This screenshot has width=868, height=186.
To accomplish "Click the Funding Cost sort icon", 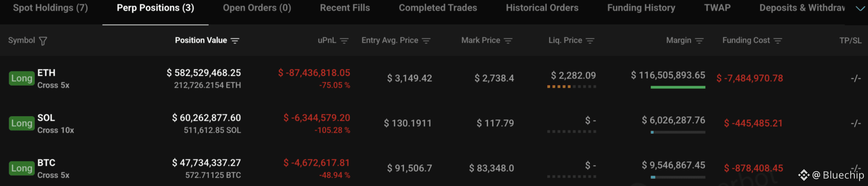I will tap(778, 41).
